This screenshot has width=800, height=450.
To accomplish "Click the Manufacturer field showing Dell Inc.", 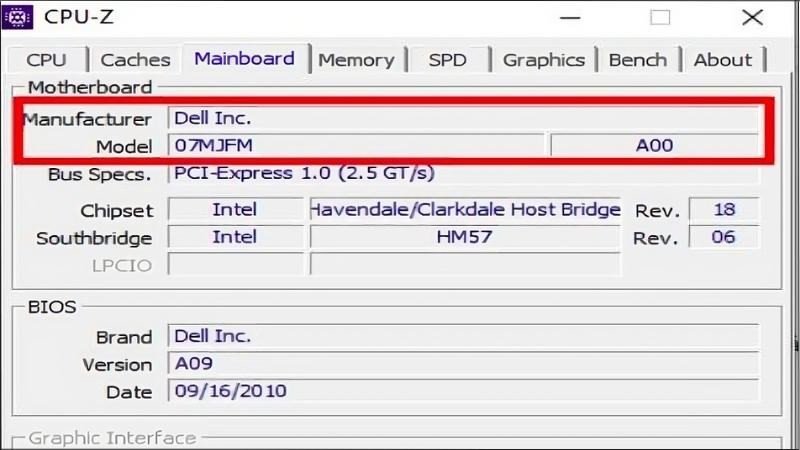I will tap(462, 118).
